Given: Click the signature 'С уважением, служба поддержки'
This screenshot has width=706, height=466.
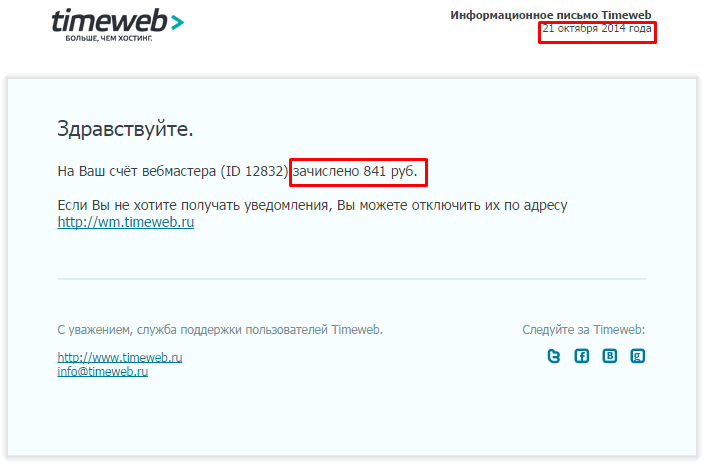Looking at the screenshot, I should click(150, 330).
